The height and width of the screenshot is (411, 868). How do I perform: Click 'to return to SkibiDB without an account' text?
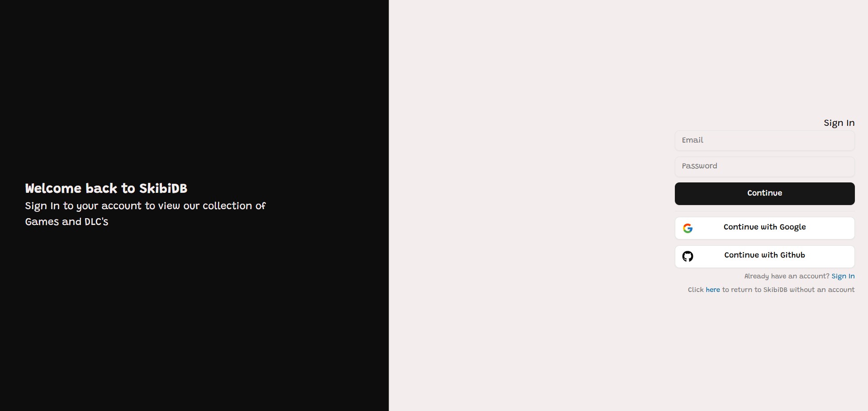click(788, 290)
